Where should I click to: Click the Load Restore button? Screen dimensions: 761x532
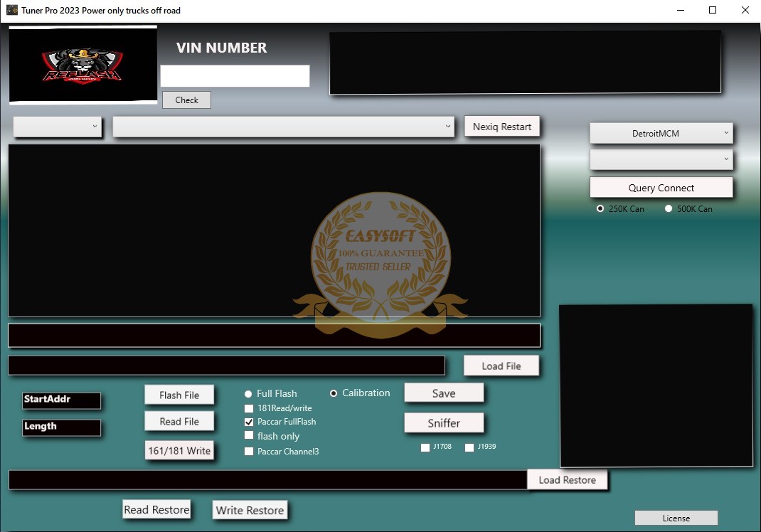(567, 480)
